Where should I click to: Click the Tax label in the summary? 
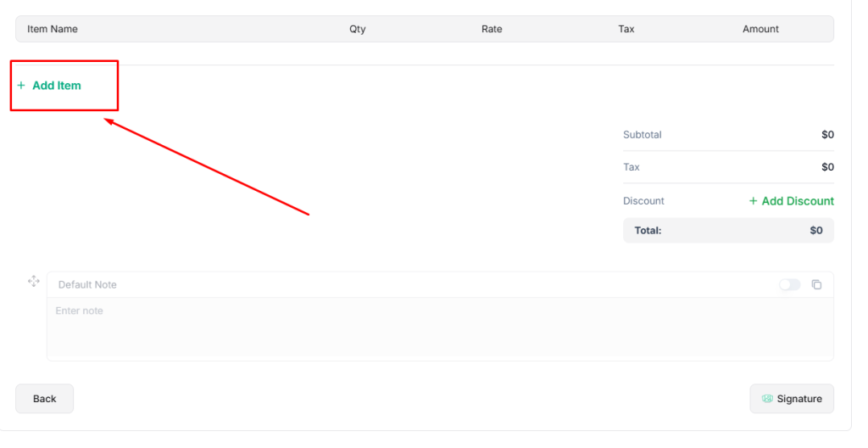pyautogui.click(x=632, y=167)
